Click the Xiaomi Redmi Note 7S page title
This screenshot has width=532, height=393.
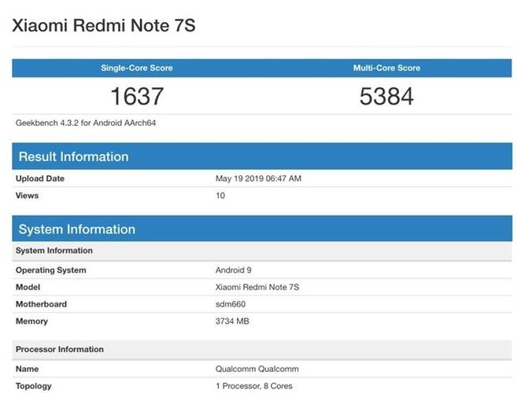103,26
